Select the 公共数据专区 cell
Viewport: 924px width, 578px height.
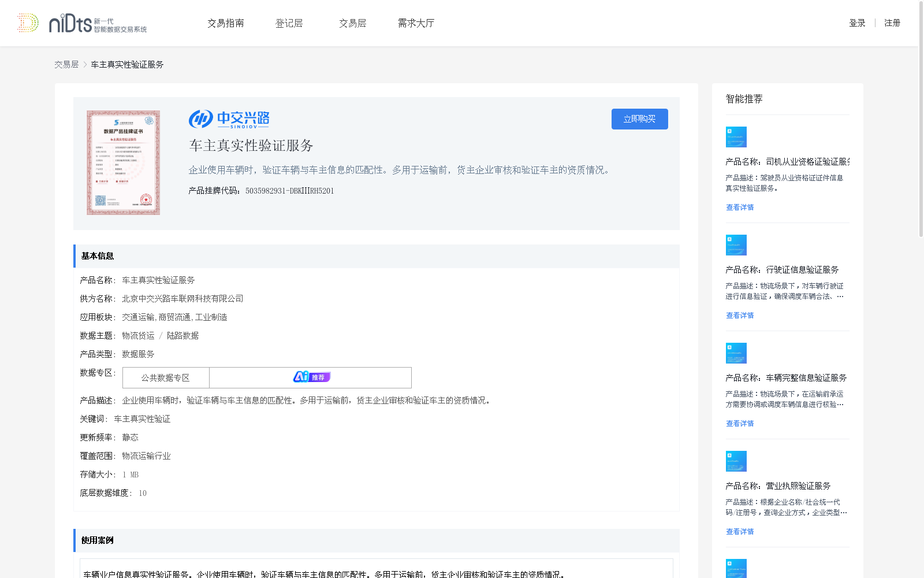point(166,377)
